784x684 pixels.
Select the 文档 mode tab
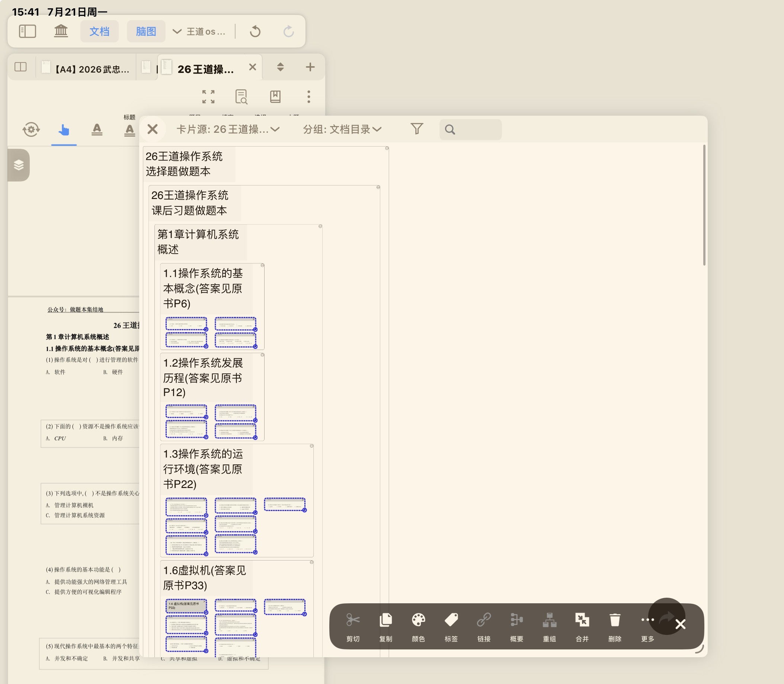point(99,31)
